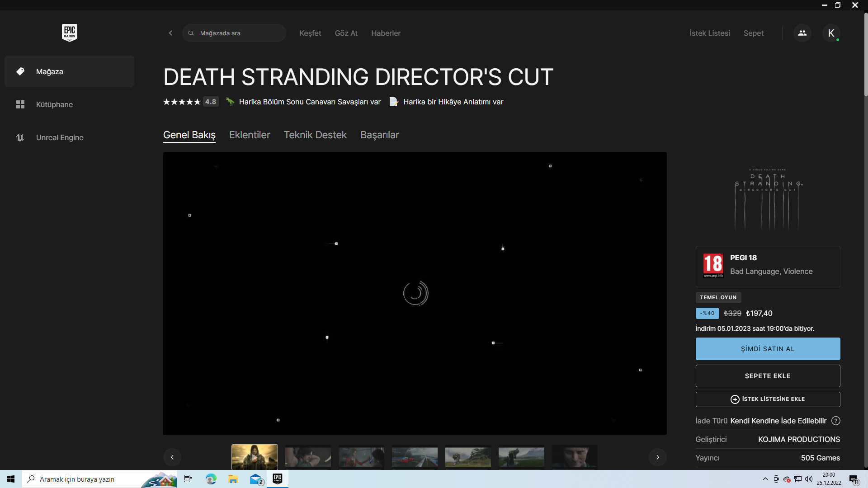Select the sixth gallery thumbnail
Image resolution: width=868 pixels, height=488 pixels.
pos(521,457)
